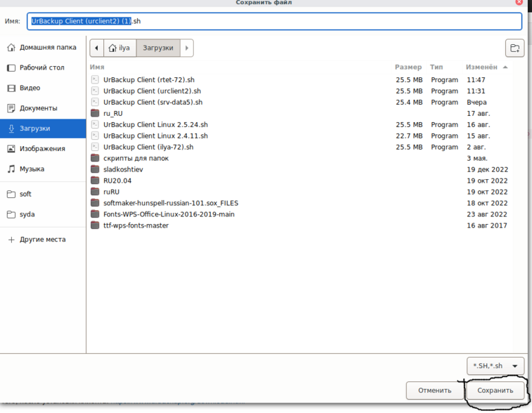Select Загрузки path bar button

158,48
